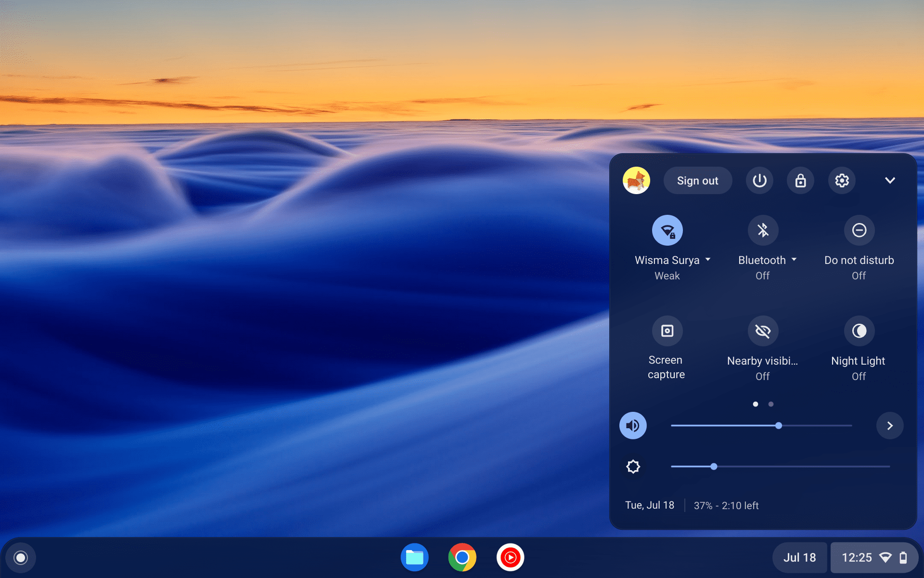Click the Sign out button
The image size is (924, 578).
[698, 180]
